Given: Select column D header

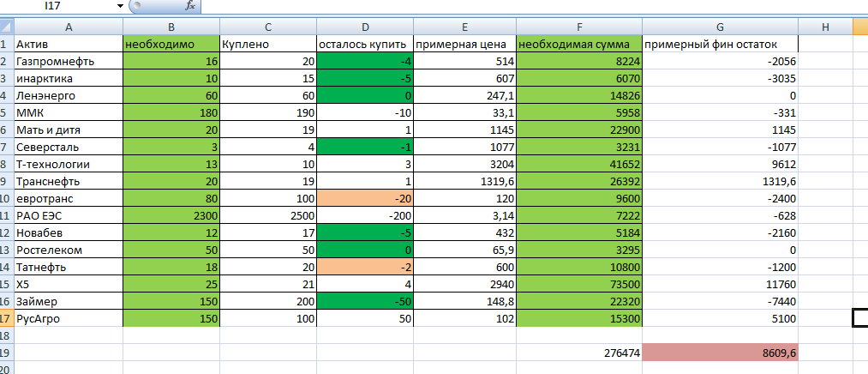Looking at the screenshot, I should click(x=365, y=27).
